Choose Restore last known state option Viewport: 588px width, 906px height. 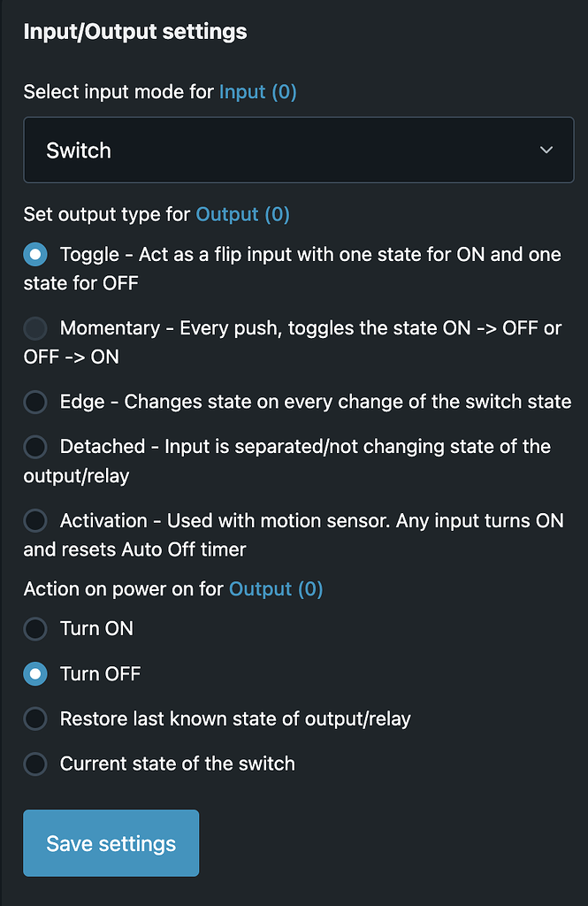click(34, 718)
